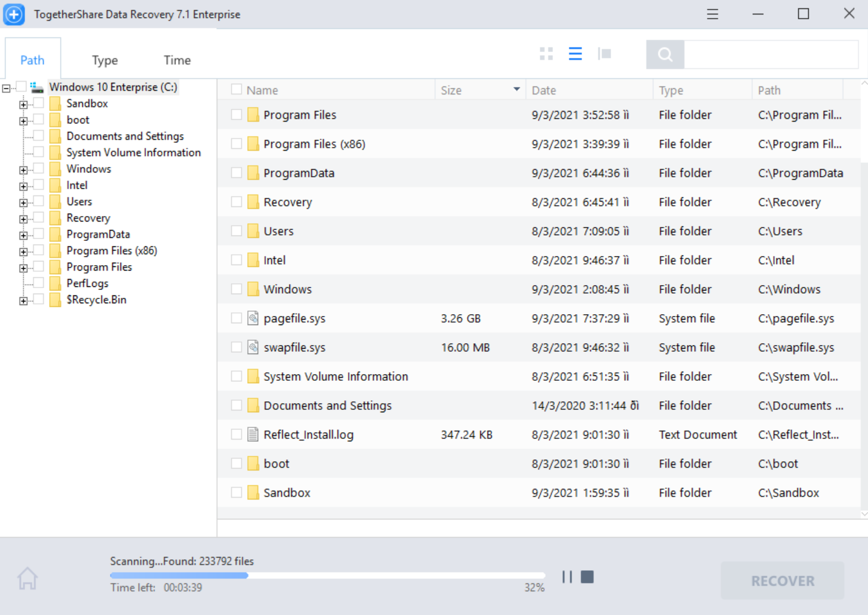
Task: Click the pagefile.sys file icon
Action: 253,318
